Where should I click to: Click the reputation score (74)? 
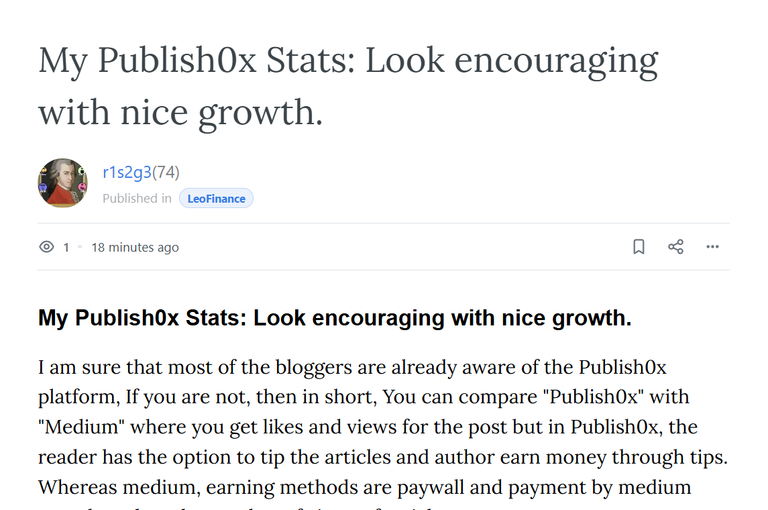[x=166, y=172]
